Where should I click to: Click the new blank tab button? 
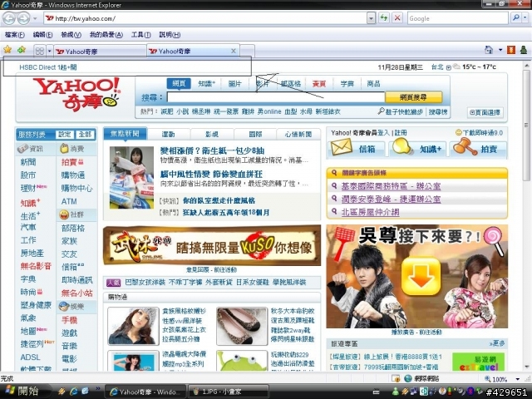point(248,51)
